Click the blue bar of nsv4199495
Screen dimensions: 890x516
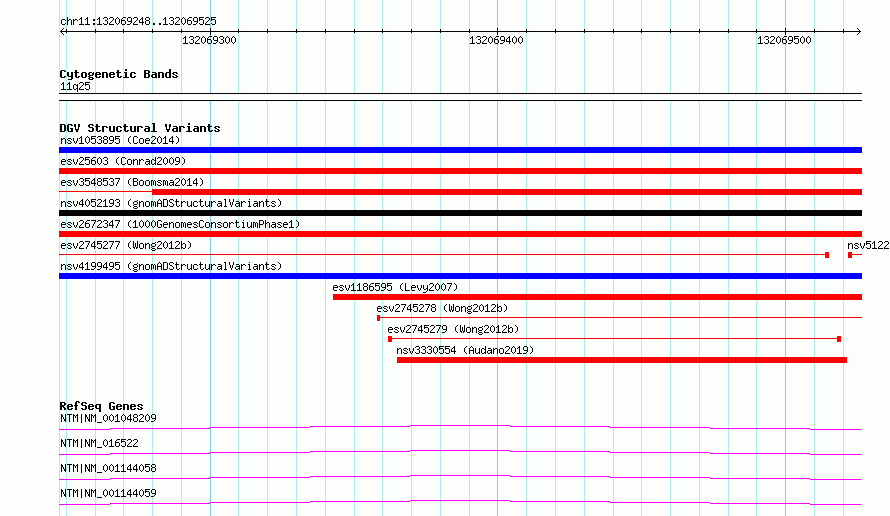[460, 276]
